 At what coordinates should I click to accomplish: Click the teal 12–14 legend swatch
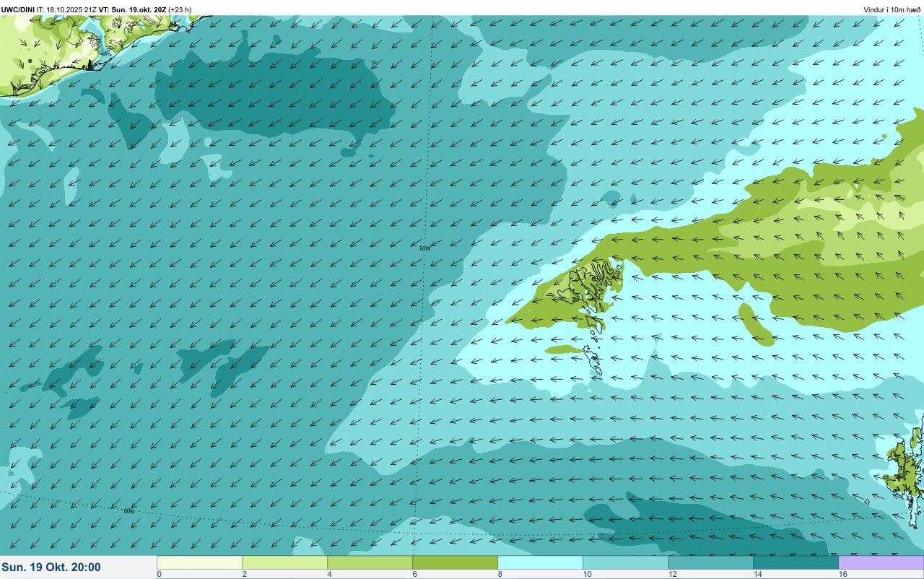(711, 562)
